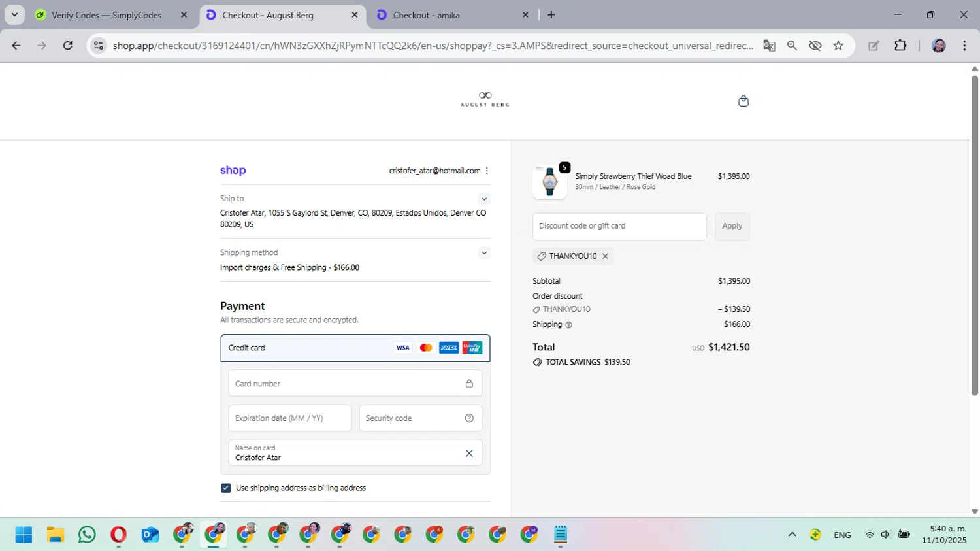Viewport: 980px width, 551px height.
Task: Expand the Ship to address section
Action: 484,199
